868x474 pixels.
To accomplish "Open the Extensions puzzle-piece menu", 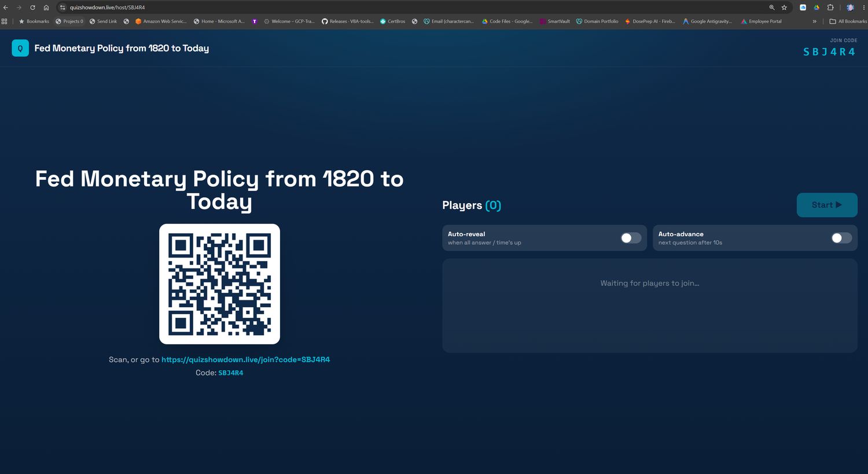I will click(x=830, y=8).
